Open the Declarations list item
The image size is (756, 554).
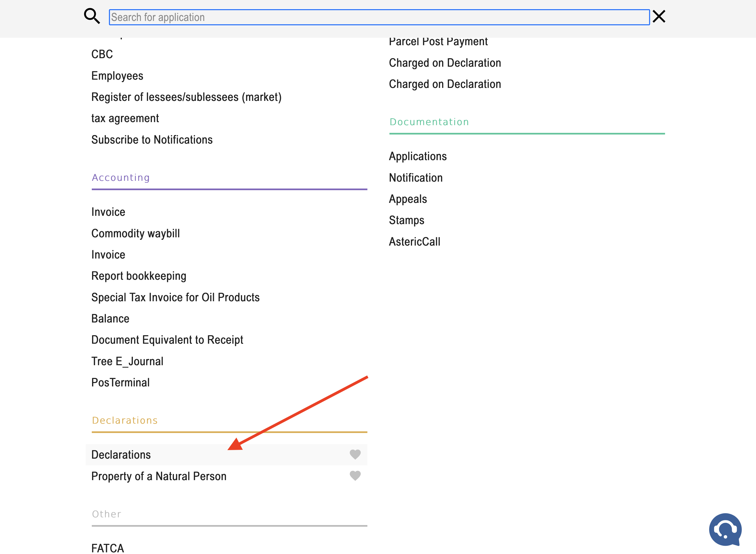(x=226, y=455)
